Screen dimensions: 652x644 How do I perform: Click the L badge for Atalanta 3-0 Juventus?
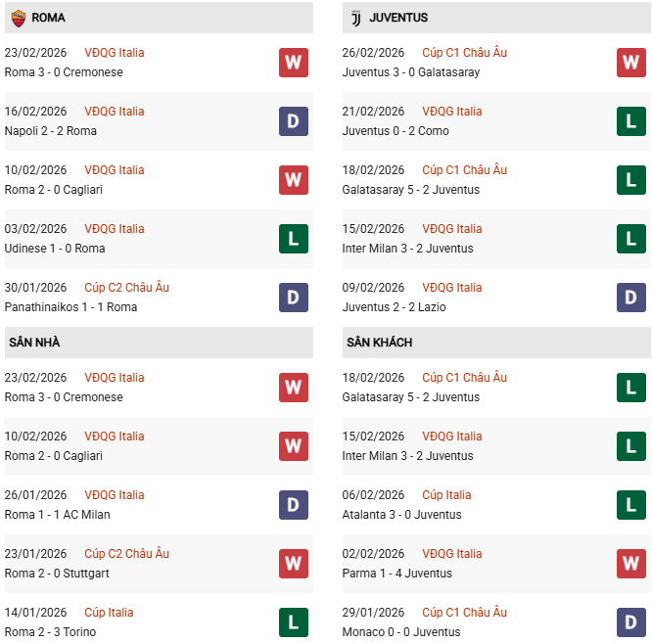pos(630,505)
